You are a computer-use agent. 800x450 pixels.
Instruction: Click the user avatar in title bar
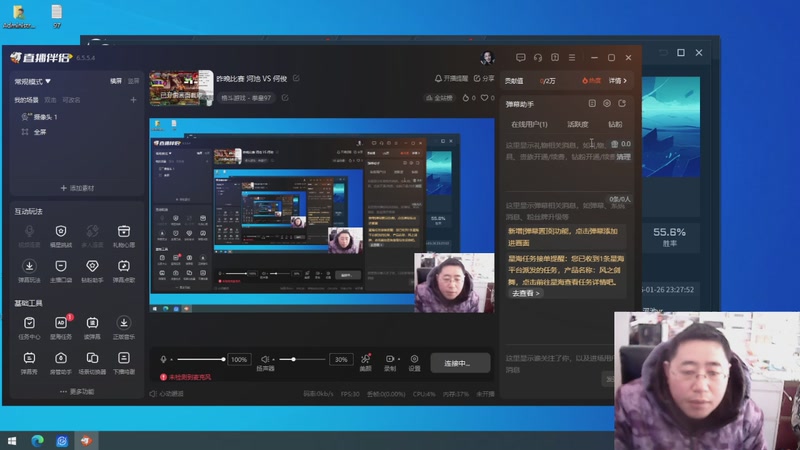tap(487, 58)
